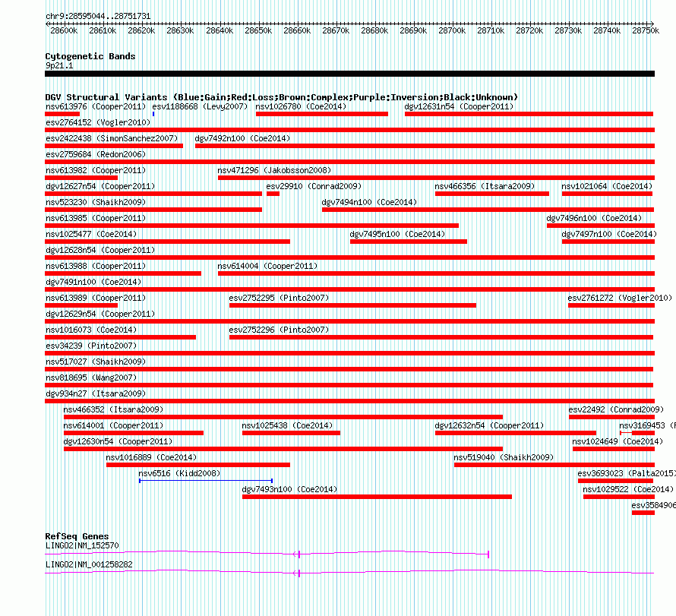Open the nsv6516 (Kidd2008) label

click(x=179, y=473)
